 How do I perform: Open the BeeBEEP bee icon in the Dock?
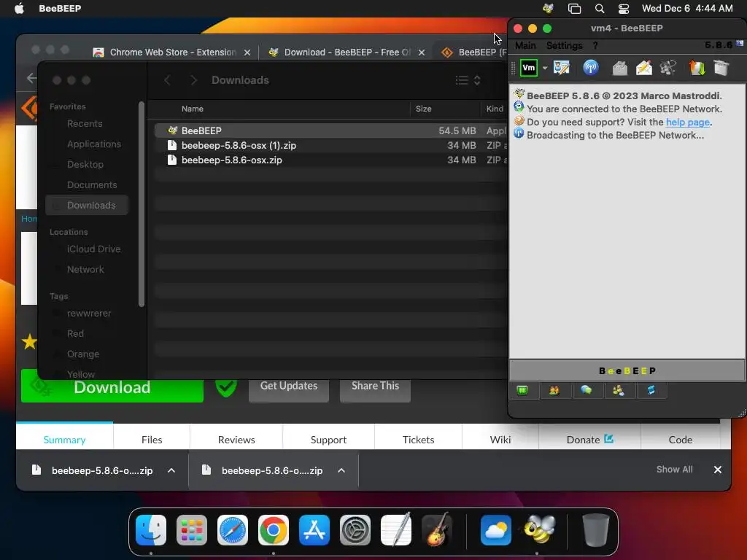[539, 530]
